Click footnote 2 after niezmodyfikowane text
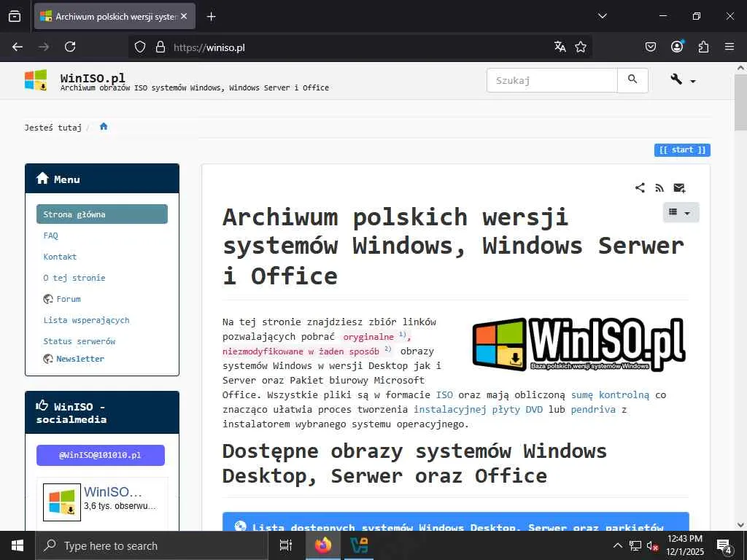The height and width of the screenshot is (560, 747). pyautogui.click(x=388, y=349)
